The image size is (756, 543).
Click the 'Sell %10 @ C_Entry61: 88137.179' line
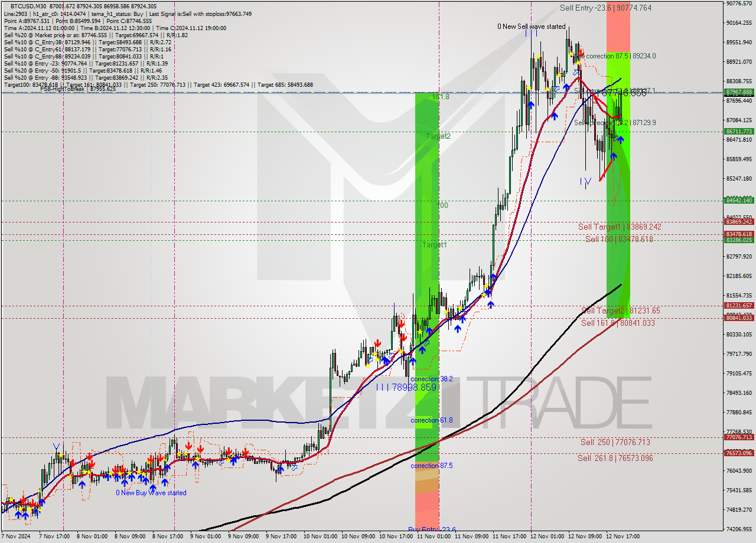(87, 50)
